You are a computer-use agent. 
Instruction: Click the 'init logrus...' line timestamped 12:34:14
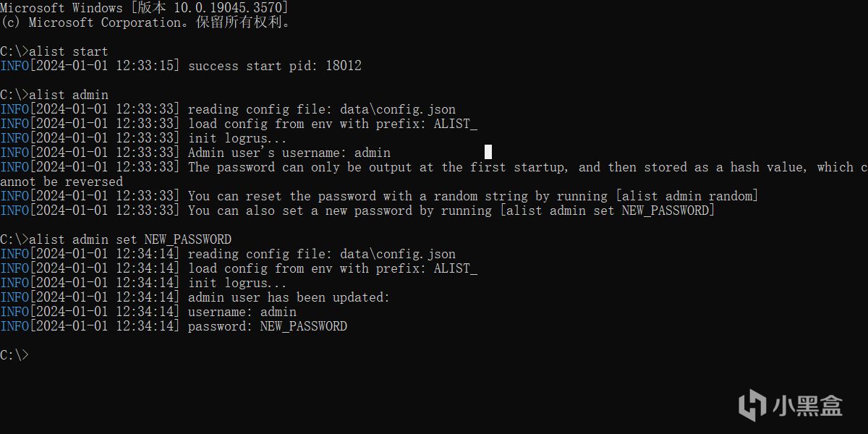237,283
